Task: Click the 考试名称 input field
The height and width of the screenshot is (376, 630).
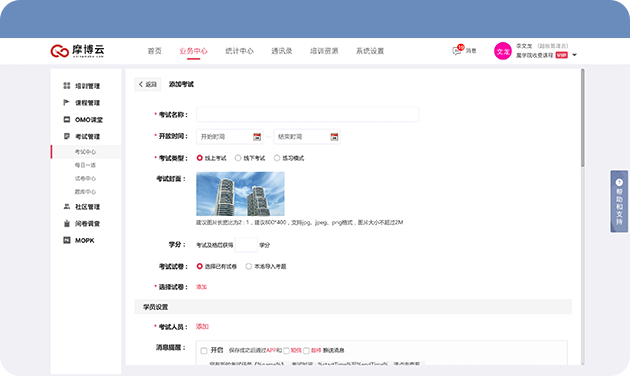Action: pyautogui.click(x=307, y=114)
